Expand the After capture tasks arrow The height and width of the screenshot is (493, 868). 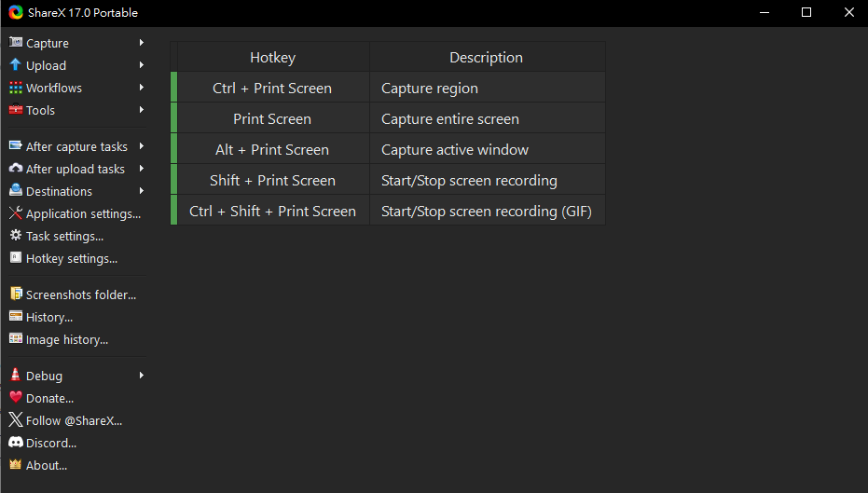pyautogui.click(x=142, y=146)
